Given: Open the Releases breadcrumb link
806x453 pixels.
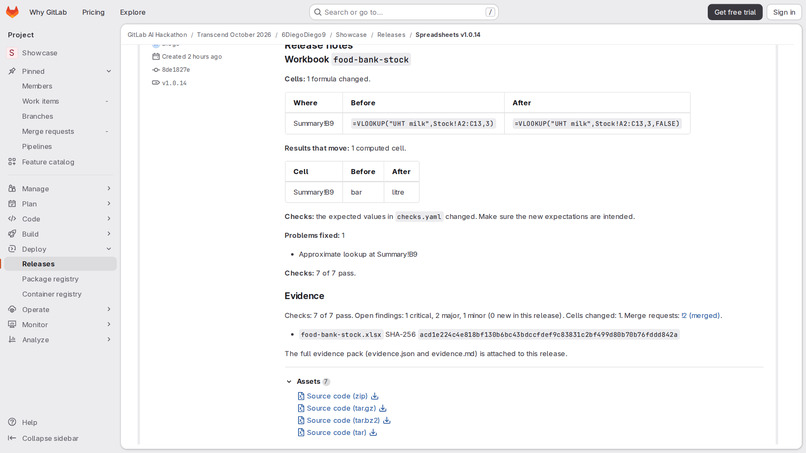Looking at the screenshot, I should pyautogui.click(x=391, y=35).
